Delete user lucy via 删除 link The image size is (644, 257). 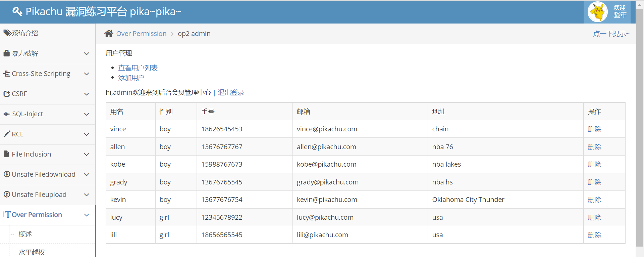[x=594, y=217]
